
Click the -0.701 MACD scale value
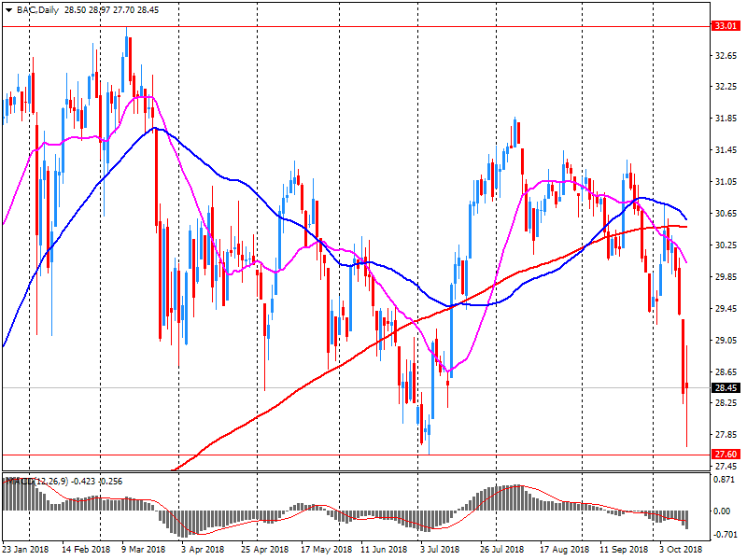(725, 535)
